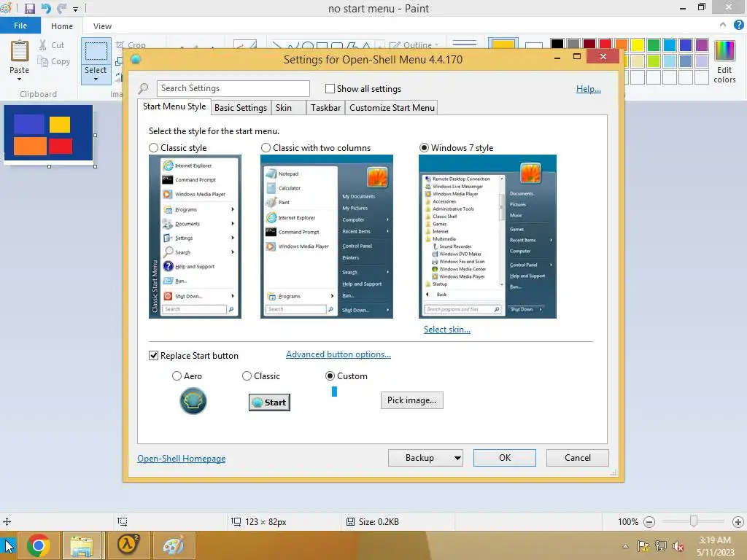Open the Outline dropdown in Paint's shapes group
This screenshot has height=560, width=747.
(414, 45)
